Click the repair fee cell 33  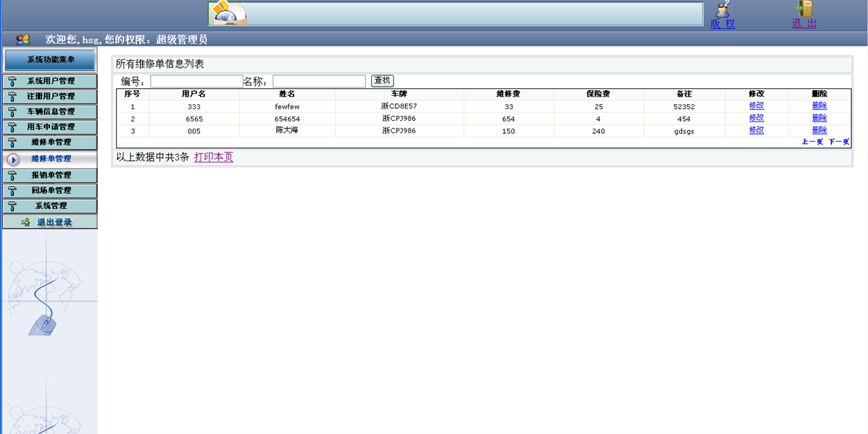(509, 107)
